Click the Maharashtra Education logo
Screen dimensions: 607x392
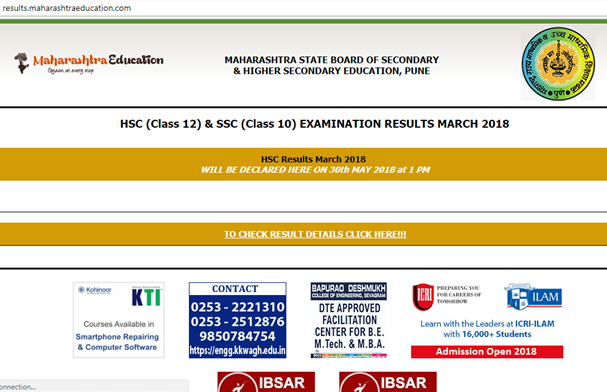tap(89, 63)
